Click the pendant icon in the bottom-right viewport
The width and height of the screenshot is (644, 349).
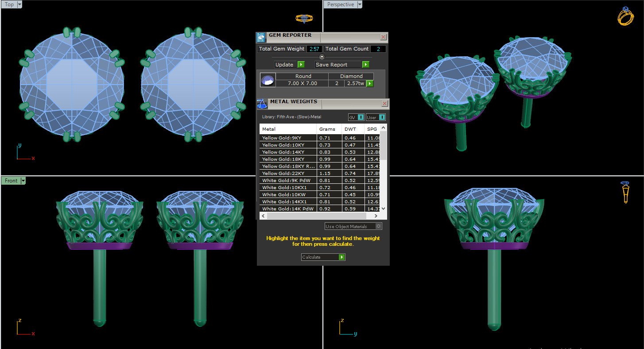(x=625, y=192)
